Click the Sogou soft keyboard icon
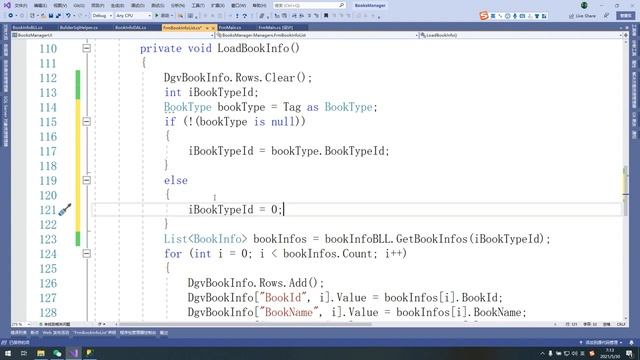Viewport: 640px width, 360px height. pos(522,16)
